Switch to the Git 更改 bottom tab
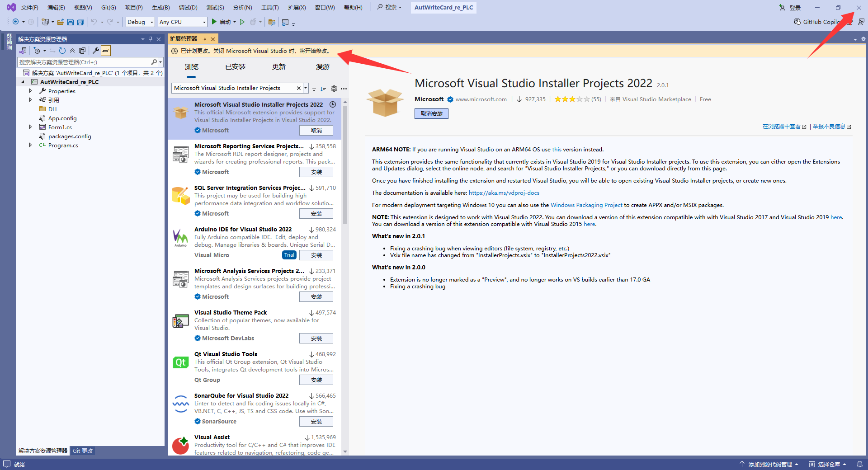This screenshot has width=868, height=470. click(83, 451)
